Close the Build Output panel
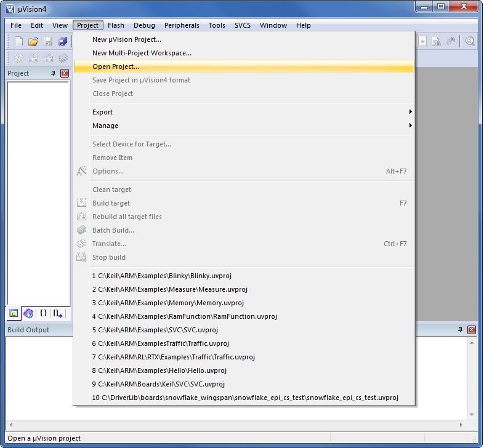Screen dimensions: 484x448 (x=471, y=329)
